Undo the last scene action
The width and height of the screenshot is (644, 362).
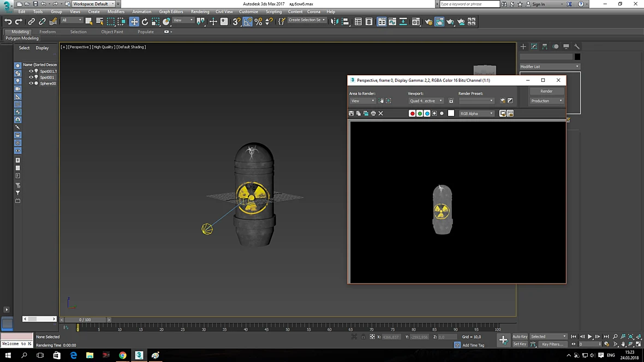[x=8, y=21]
